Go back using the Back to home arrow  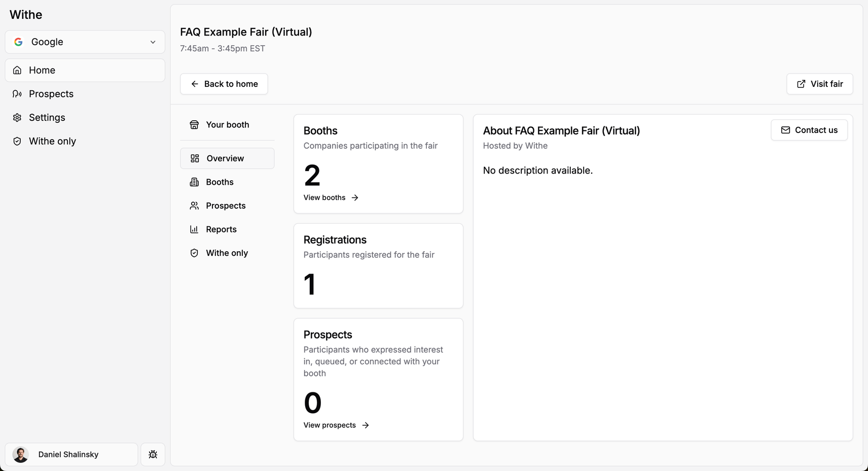pyautogui.click(x=195, y=84)
